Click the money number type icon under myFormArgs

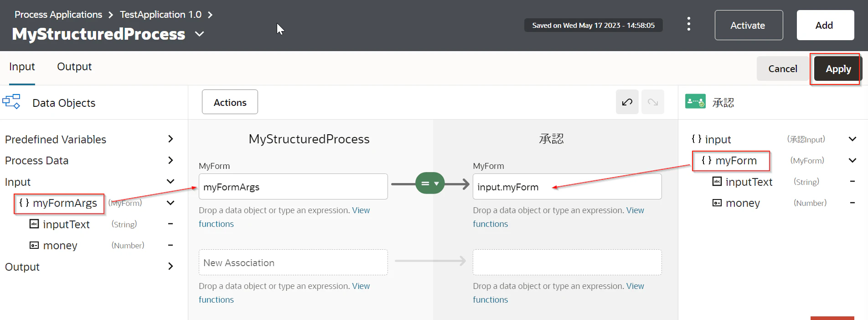[x=34, y=245]
